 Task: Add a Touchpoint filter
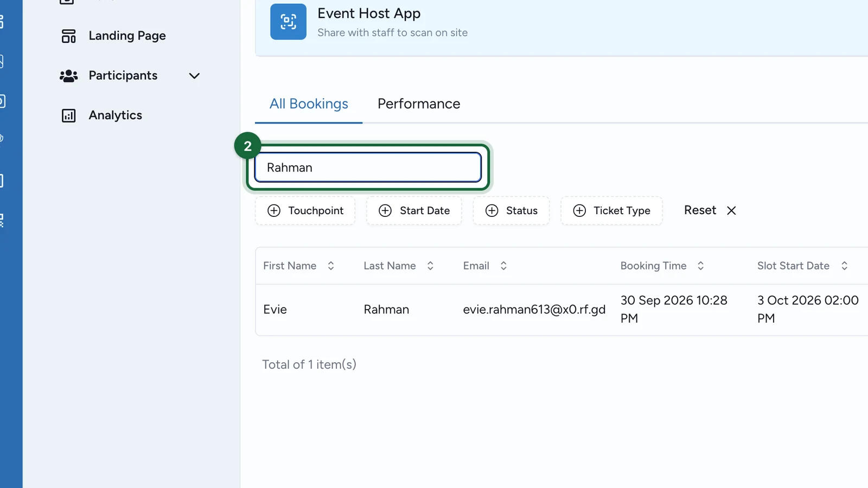(x=305, y=210)
